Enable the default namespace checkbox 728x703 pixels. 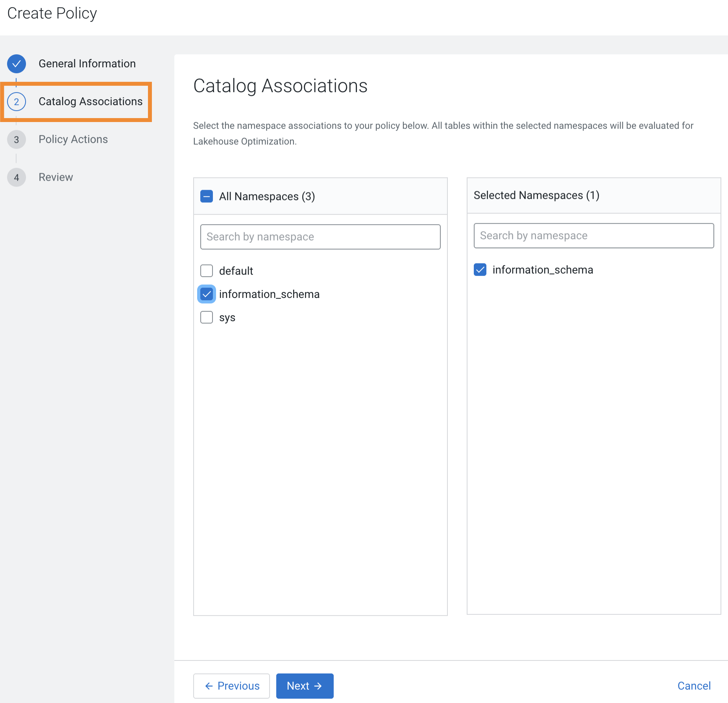coord(206,270)
